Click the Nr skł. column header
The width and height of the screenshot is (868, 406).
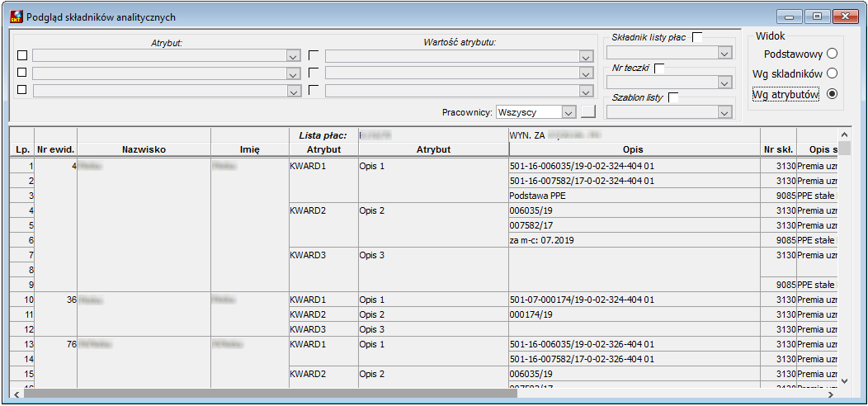(778, 149)
